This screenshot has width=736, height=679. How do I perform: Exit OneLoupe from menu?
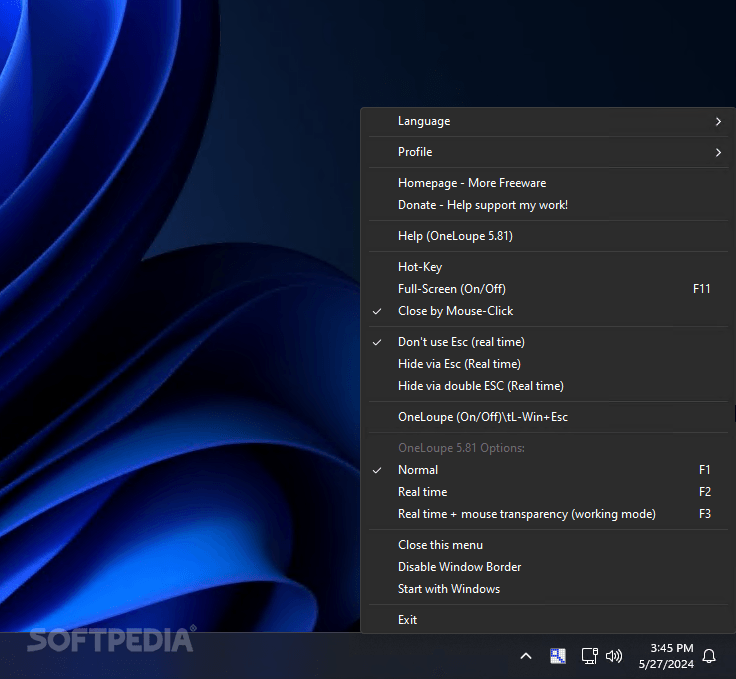[x=549, y=620]
